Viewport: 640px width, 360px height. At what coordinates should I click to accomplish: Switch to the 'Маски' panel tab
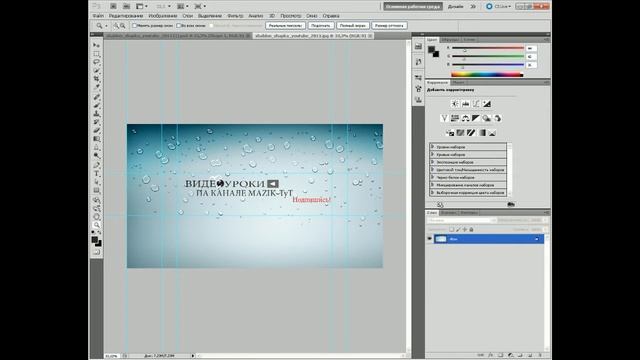click(458, 82)
